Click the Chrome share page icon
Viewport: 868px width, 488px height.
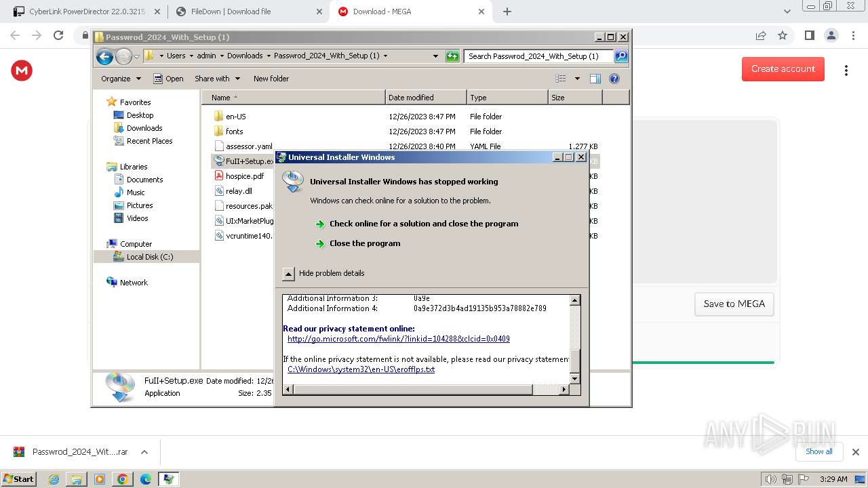click(x=761, y=35)
